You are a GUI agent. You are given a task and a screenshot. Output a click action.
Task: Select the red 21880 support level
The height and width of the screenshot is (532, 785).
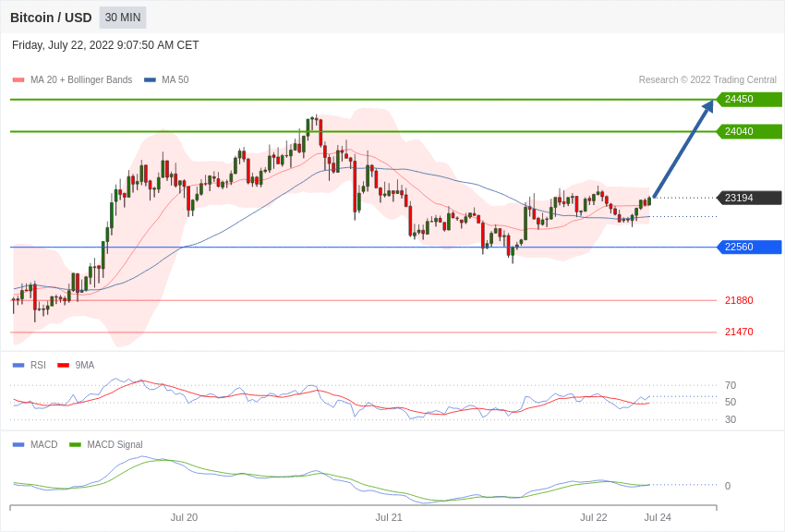click(x=739, y=300)
